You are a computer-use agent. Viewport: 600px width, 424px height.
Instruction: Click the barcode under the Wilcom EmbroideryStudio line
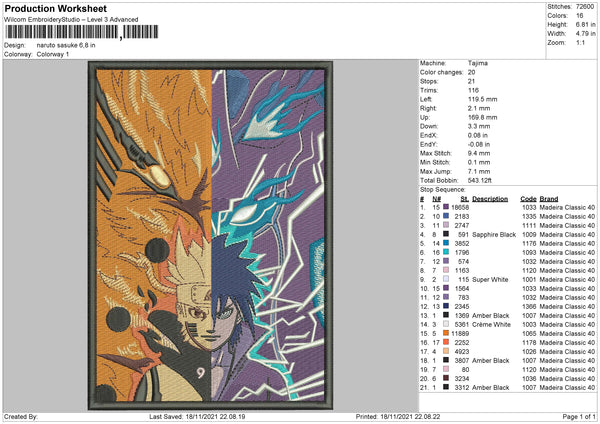point(81,32)
